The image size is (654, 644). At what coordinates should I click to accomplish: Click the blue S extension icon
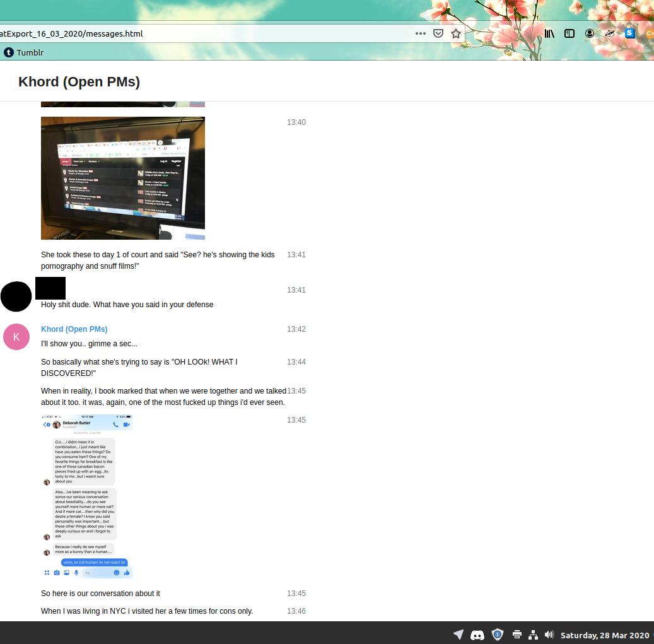click(x=630, y=33)
